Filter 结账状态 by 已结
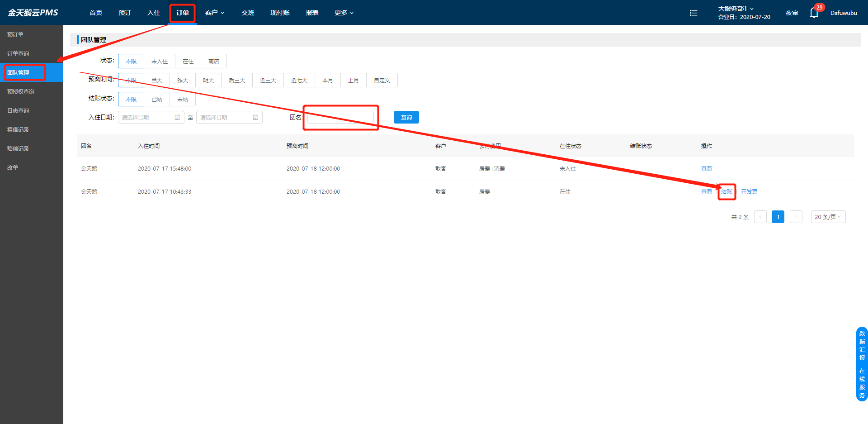868x424 pixels. pyautogui.click(x=157, y=100)
